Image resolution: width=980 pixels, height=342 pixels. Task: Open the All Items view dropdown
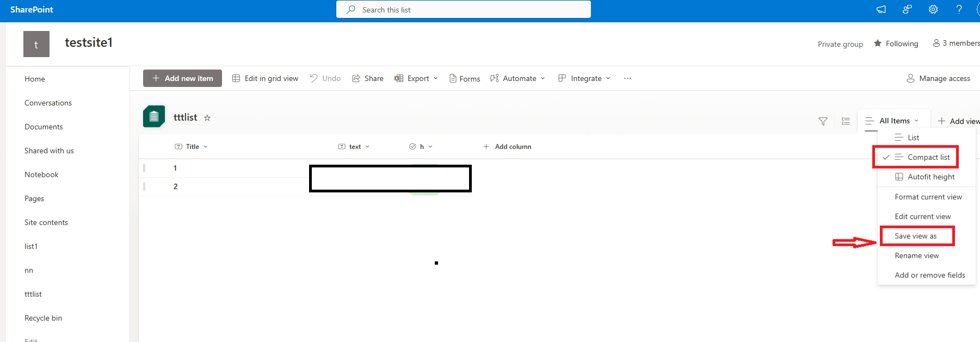892,121
